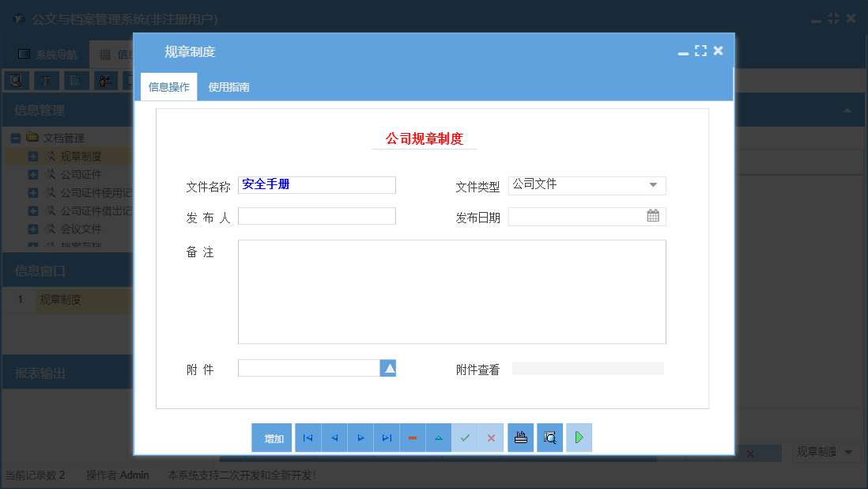Open the 文件类型 dropdown

[655, 184]
